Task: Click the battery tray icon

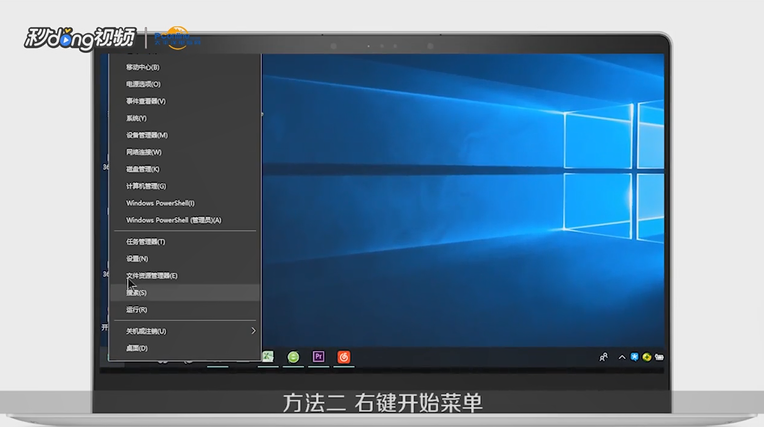Action: pos(659,357)
